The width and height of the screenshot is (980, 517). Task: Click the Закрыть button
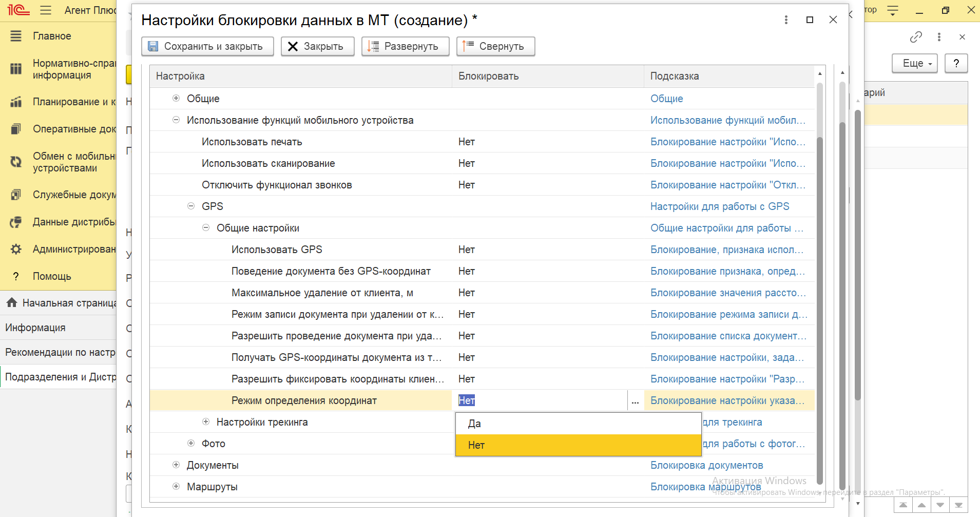tap(318, 46)
